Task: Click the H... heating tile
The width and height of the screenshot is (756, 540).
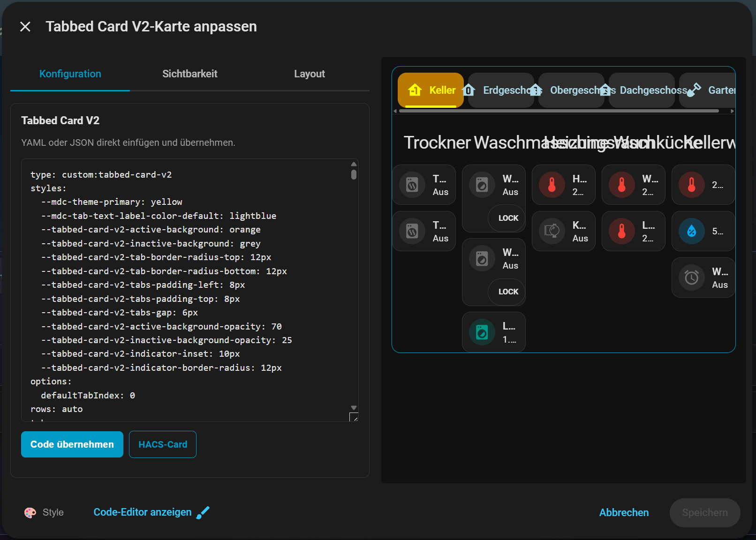Action: [564, 185]
